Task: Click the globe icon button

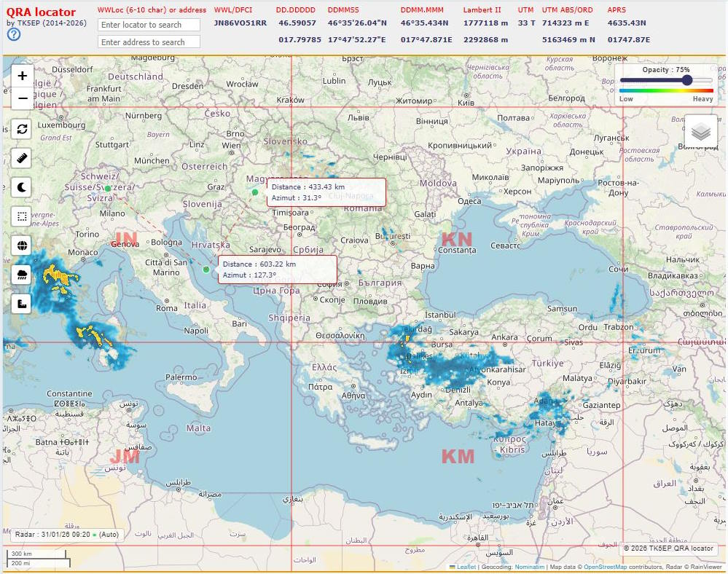Action: click(23, 245)
